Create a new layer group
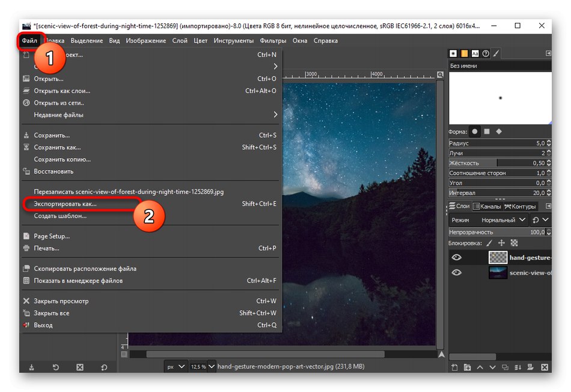The width and height of the screenshot is (571, 392). coord(468,367)
